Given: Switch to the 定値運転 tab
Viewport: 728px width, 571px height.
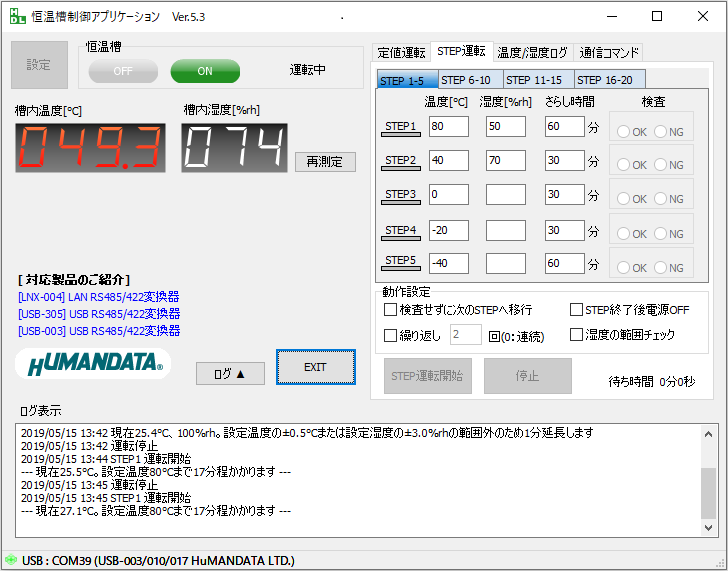Looking at the screenshot, I should (x=401, y=52).
